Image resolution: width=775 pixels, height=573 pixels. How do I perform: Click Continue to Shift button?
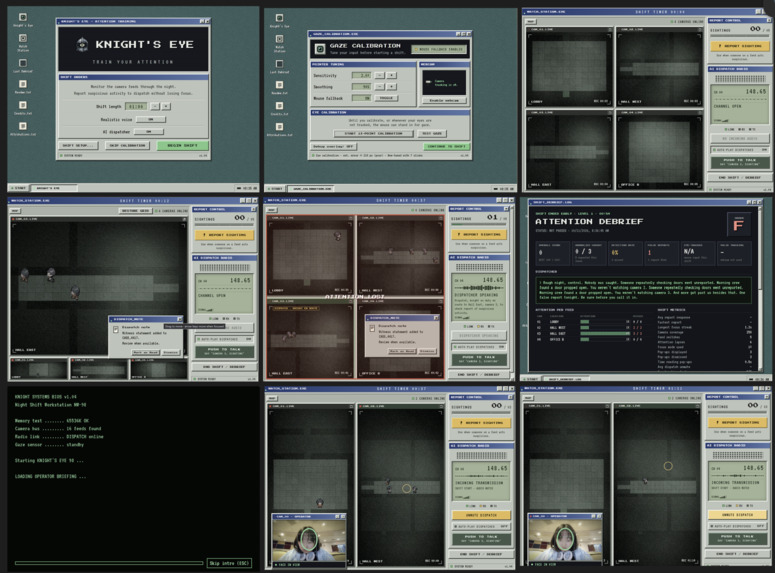(447, 146)
